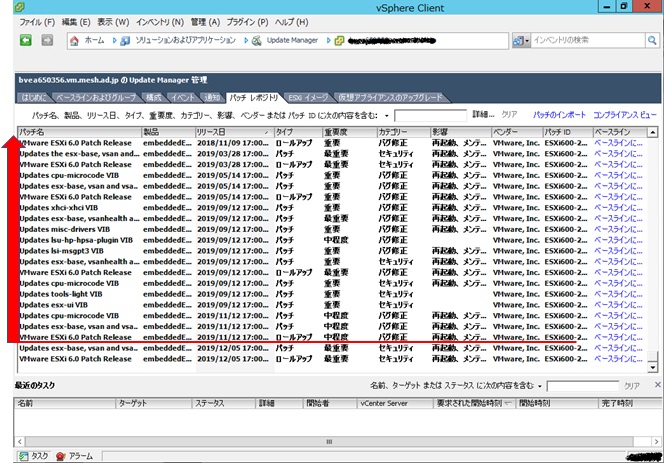Sort recent tasks by 要求された開始時刻 header
The height and width of the screenshot is (463, 664).
[473, 403]
